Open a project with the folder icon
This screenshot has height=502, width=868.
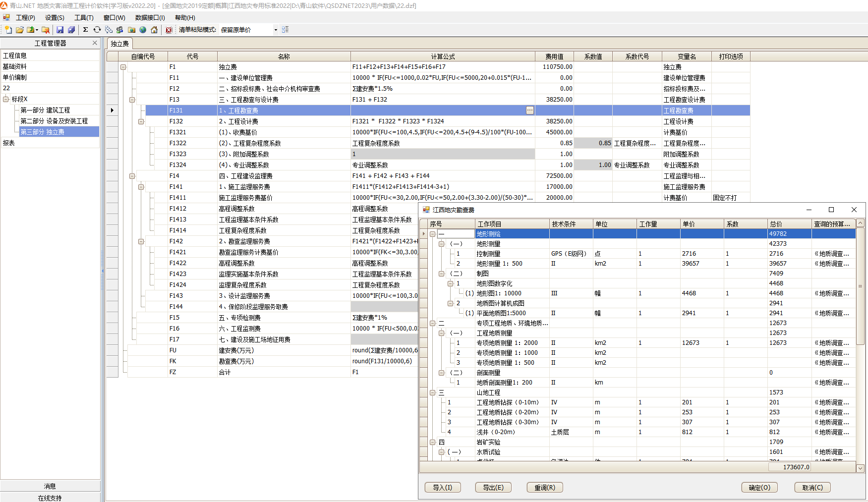tap(20, 30)
